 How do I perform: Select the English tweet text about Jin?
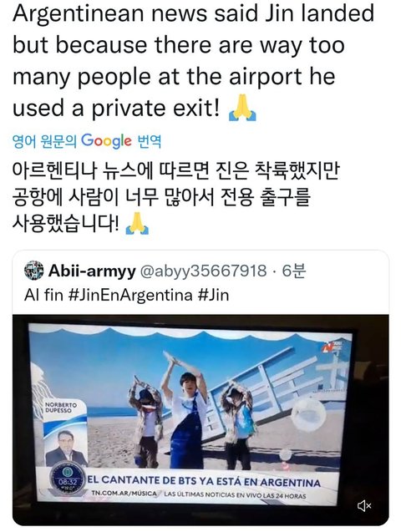point(193,61)
